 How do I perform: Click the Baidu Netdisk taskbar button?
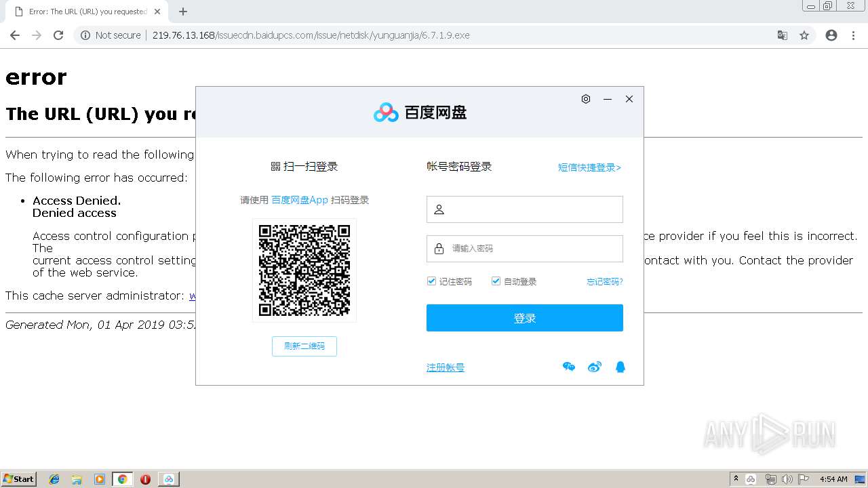point(169,479)
